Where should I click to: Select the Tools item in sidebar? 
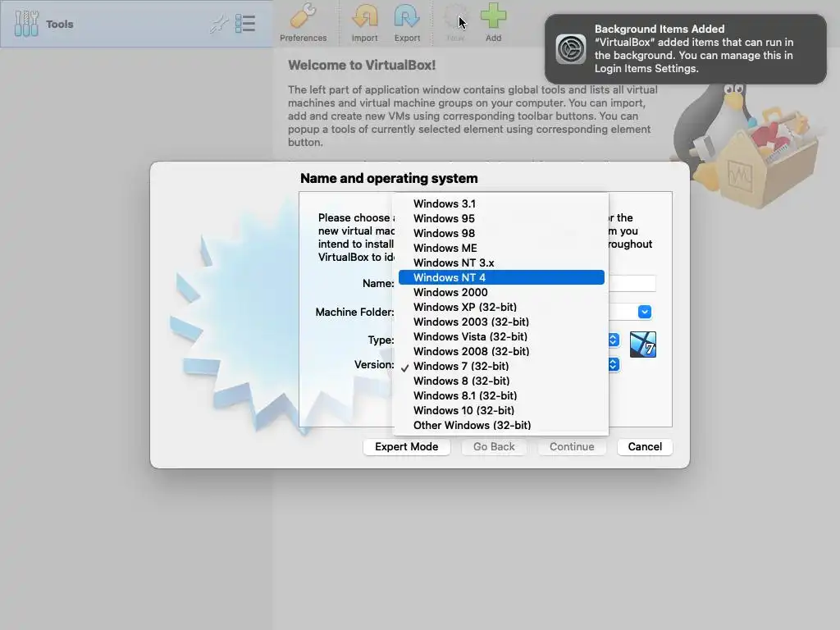[x=137, y=24]
